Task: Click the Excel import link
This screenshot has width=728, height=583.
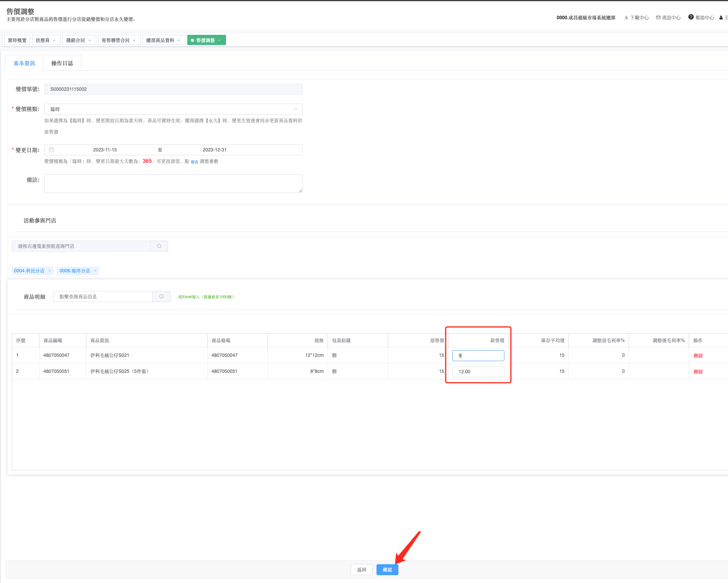Action: coord(206,297)
